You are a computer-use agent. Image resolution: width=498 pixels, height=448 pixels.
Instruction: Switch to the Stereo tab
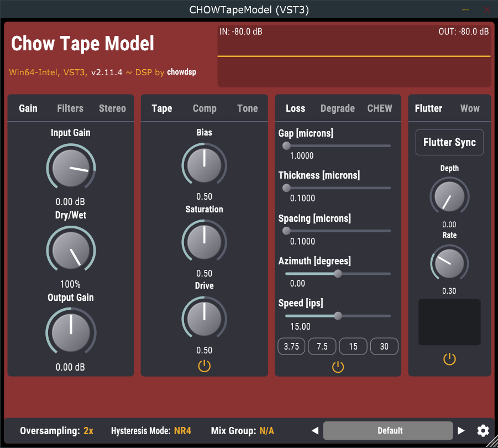[112, 108]
